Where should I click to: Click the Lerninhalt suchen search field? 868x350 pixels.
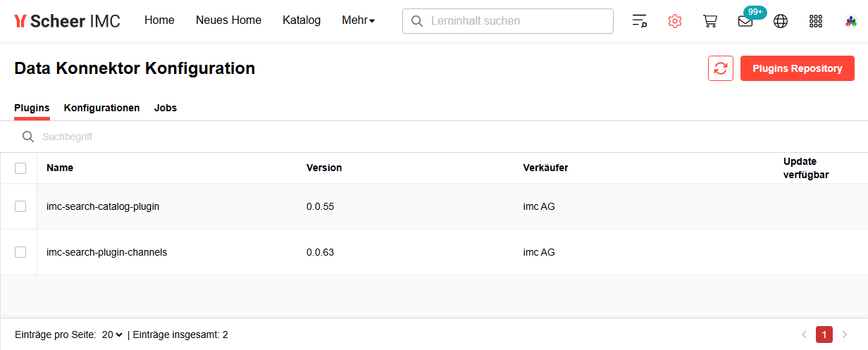514,21
